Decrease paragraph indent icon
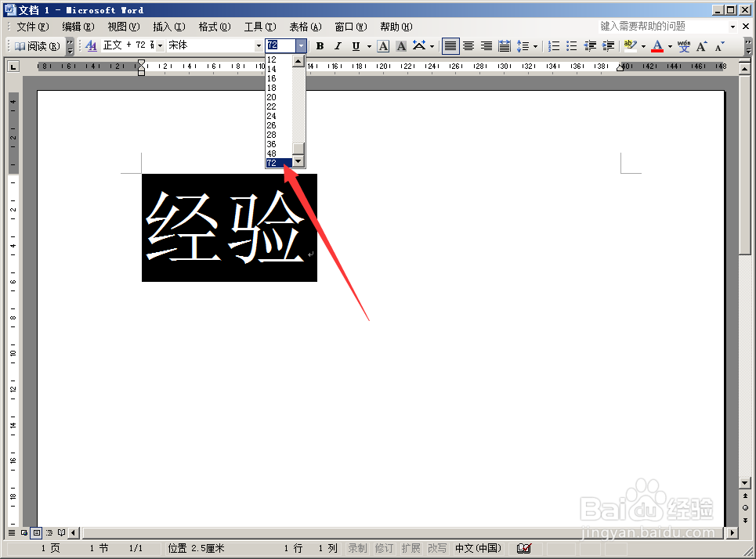Screen dimensions: 756x559 point(590,46)
